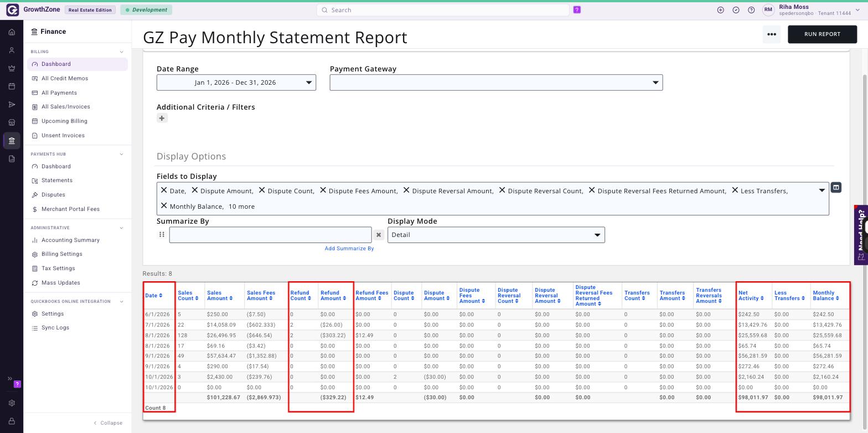Open the help question-mark icon in top bar
868x433 pixels.
point(751,10)
